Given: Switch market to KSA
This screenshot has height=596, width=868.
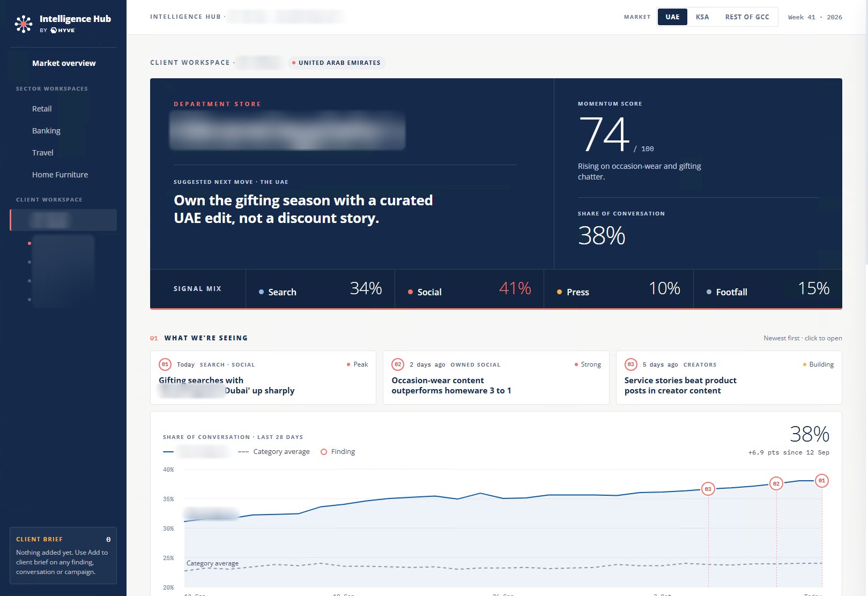Looking at the screenshot, I should click(702, 17).
